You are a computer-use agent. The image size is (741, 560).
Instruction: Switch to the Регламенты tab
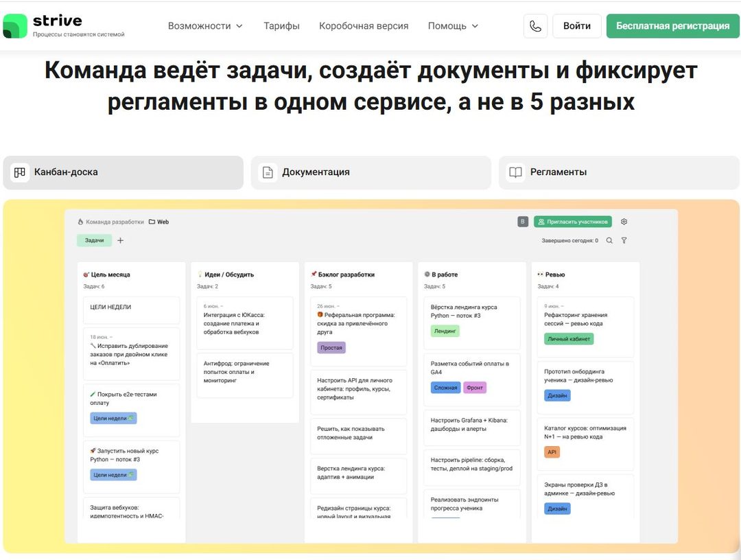click(619, 172)
